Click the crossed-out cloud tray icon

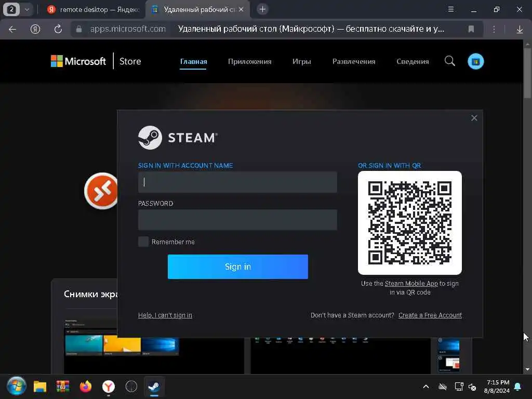coord(443,387)
